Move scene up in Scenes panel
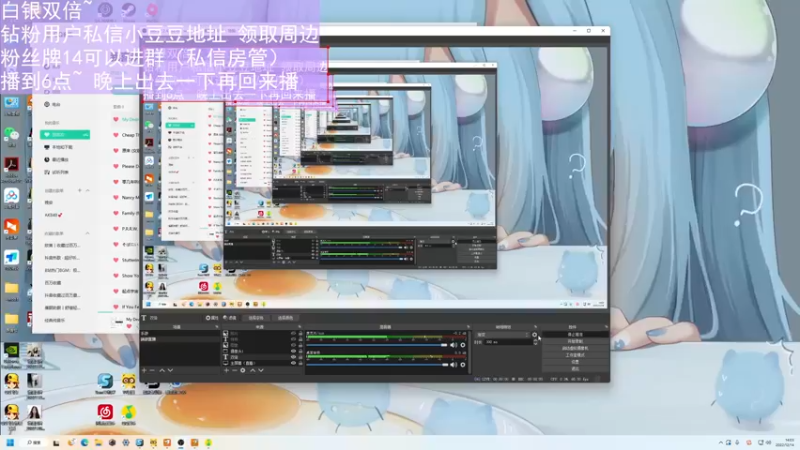The image size is (800, 450). [162, 370]
